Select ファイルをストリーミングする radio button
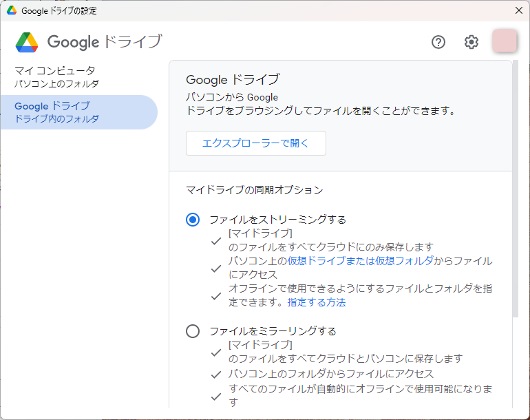The image size is (530, 420). (x=193, y=220)
